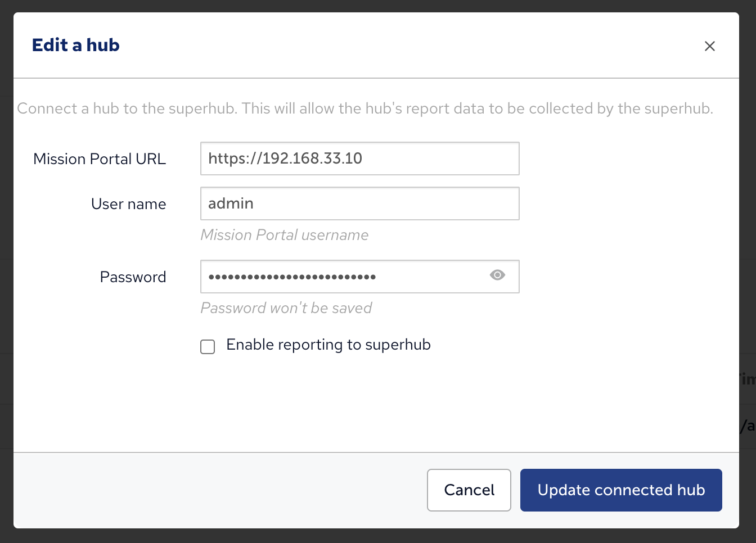Click the Mission Portal username hint text

(284, 235)
